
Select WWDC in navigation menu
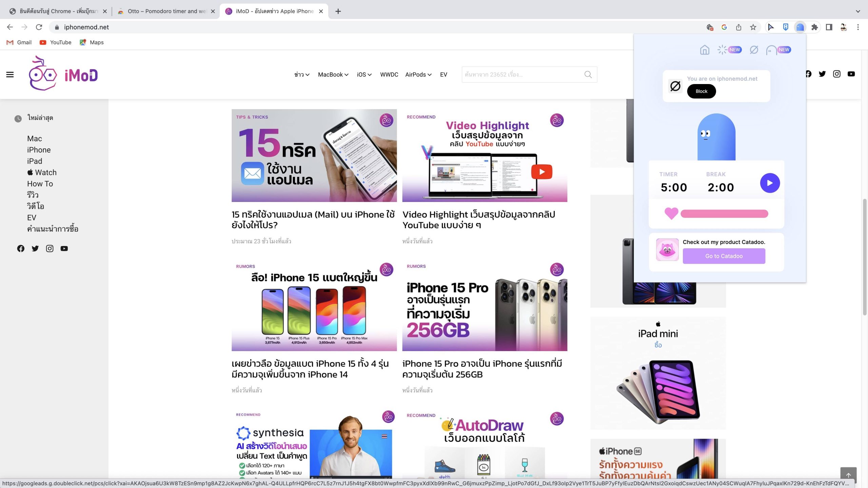[389, 75]
